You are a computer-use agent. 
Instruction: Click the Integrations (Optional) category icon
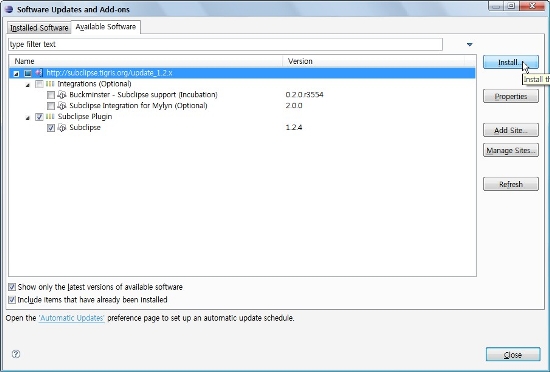click(50, 84)
